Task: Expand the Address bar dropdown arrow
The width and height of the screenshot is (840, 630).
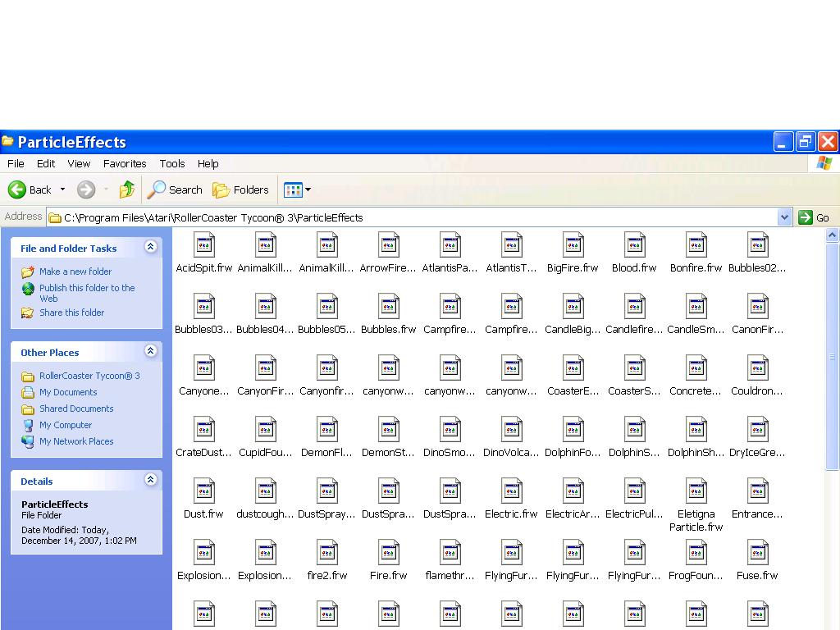Action: [784, 217]
